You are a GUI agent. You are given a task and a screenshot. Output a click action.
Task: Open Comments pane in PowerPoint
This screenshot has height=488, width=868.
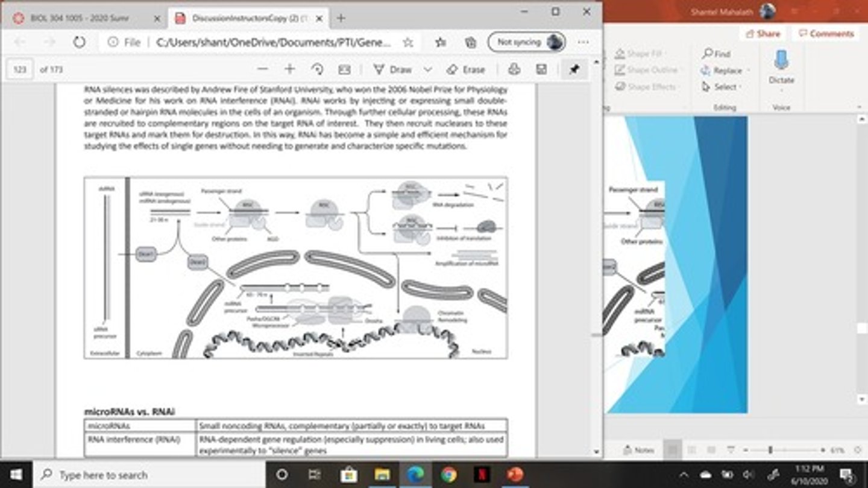point(826,34)
